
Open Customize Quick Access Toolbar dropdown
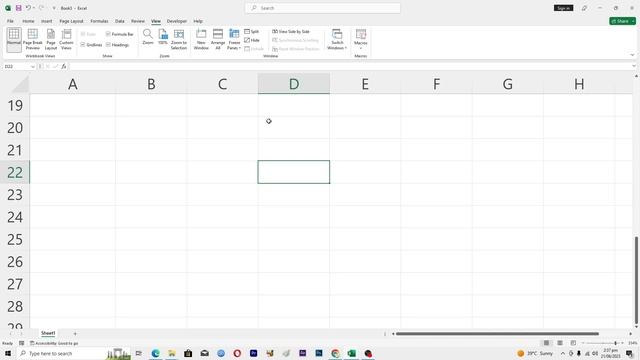(54, 8)
